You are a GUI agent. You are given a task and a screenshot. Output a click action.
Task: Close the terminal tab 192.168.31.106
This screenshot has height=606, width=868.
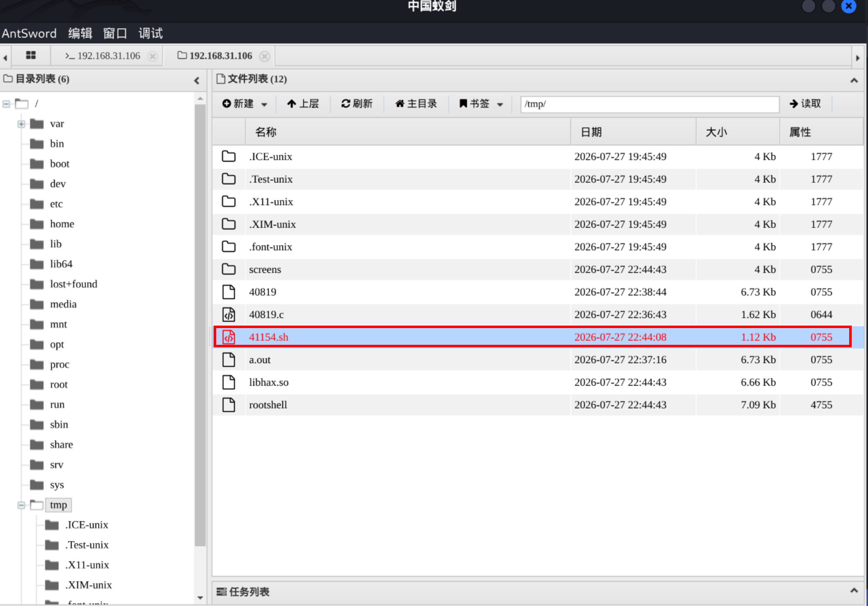click(153, 56)
